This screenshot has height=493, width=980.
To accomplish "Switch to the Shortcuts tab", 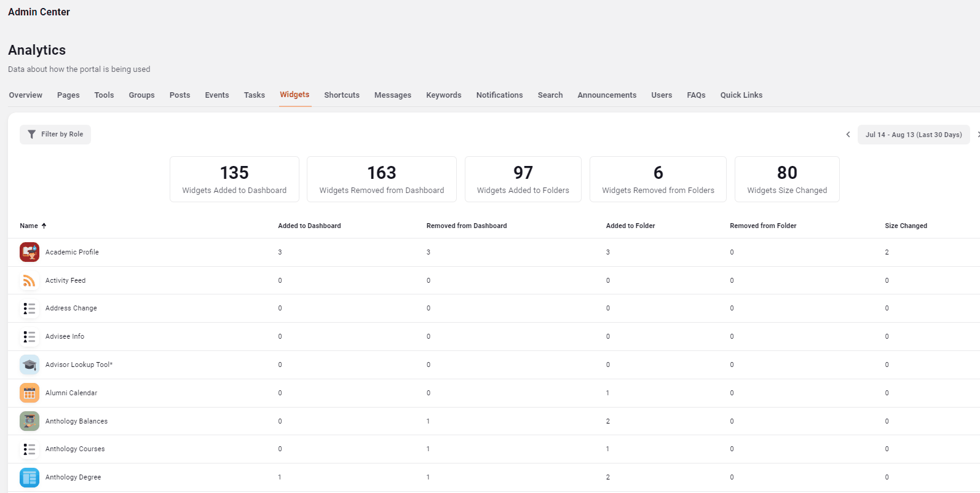I will [x=342, y=95].
